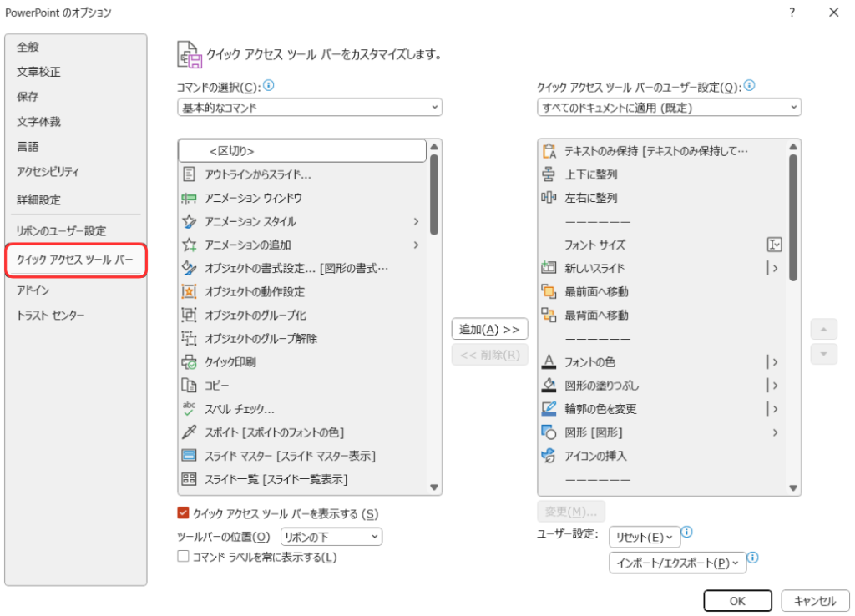This screenshot has height=616, width=855.
Task: Click the move down arrow button
Action: (823, 355)
